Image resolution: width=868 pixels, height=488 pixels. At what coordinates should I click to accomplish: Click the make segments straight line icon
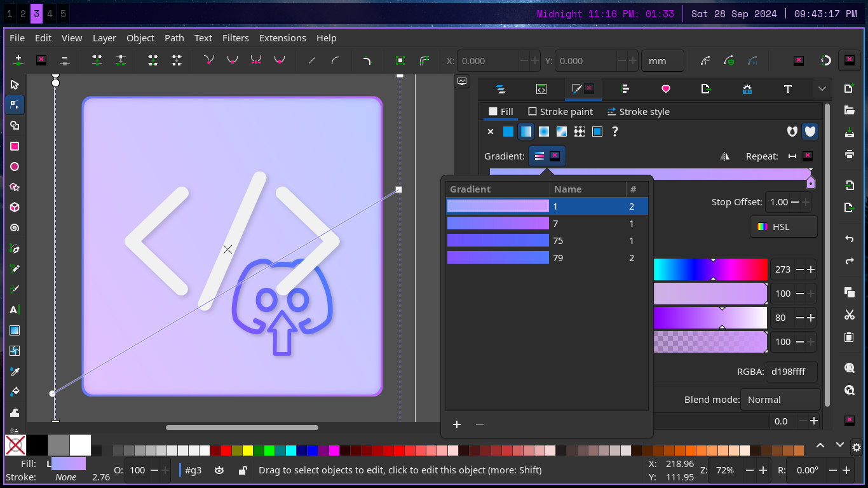312,60
